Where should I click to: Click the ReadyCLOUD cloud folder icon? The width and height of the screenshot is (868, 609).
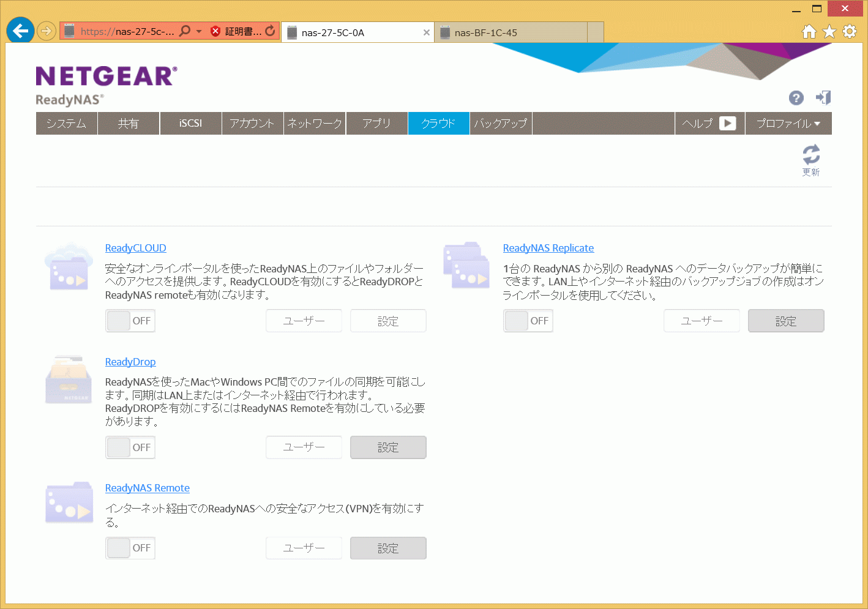(x=69, y=267)
